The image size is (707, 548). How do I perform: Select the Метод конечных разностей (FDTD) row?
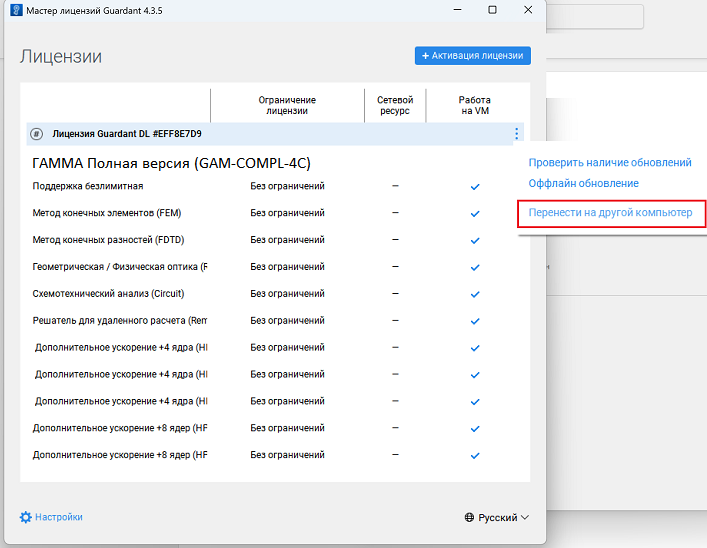point(108,240)
